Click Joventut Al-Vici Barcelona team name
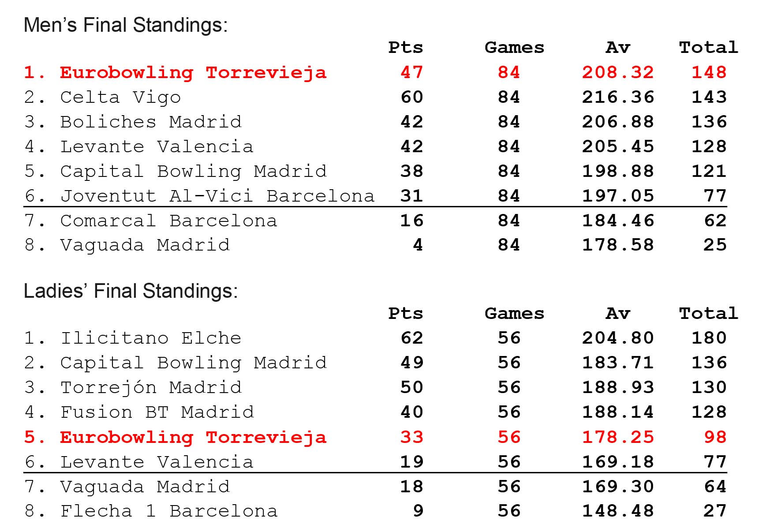781x532 pixels. (217, 196)
